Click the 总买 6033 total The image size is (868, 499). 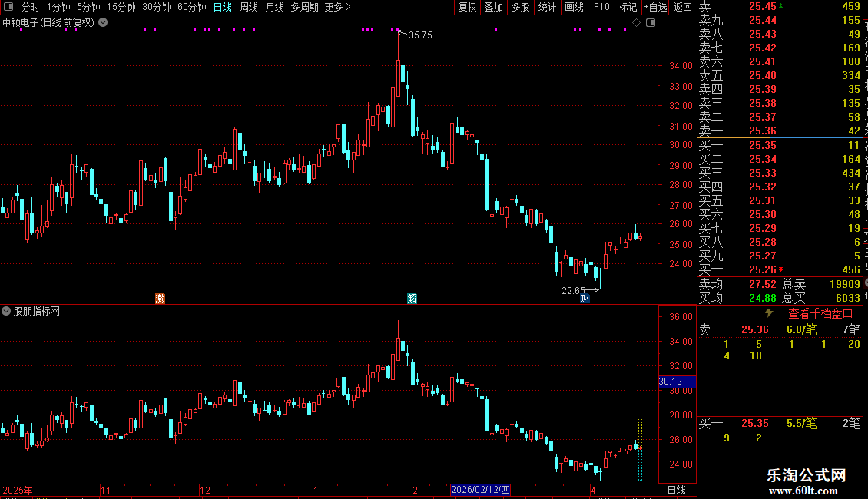pos(847,298)
